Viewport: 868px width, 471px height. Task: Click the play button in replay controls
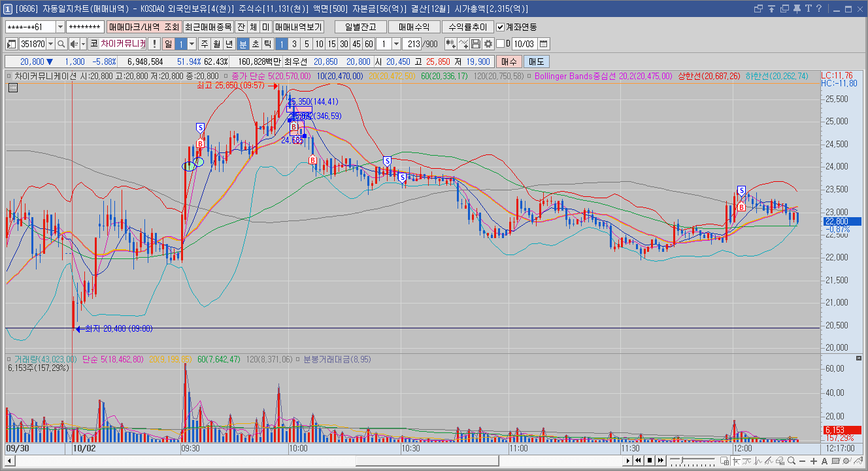(x=628, y=461)
